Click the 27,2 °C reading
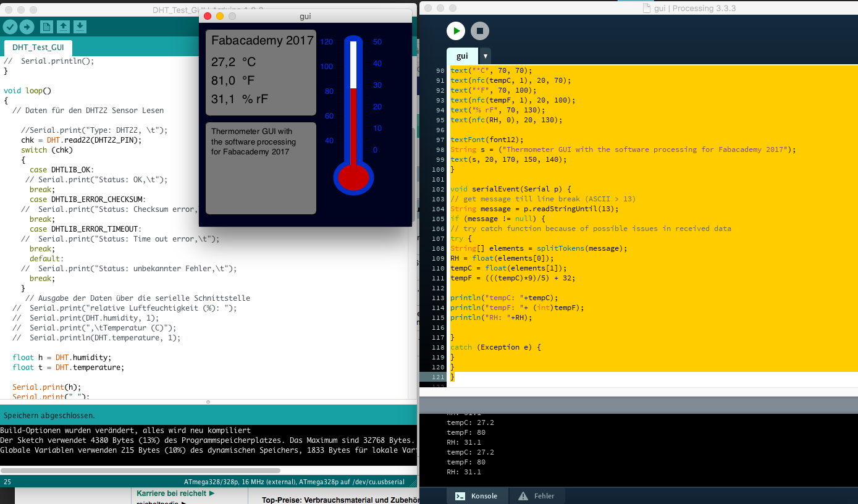 [233, 62]
